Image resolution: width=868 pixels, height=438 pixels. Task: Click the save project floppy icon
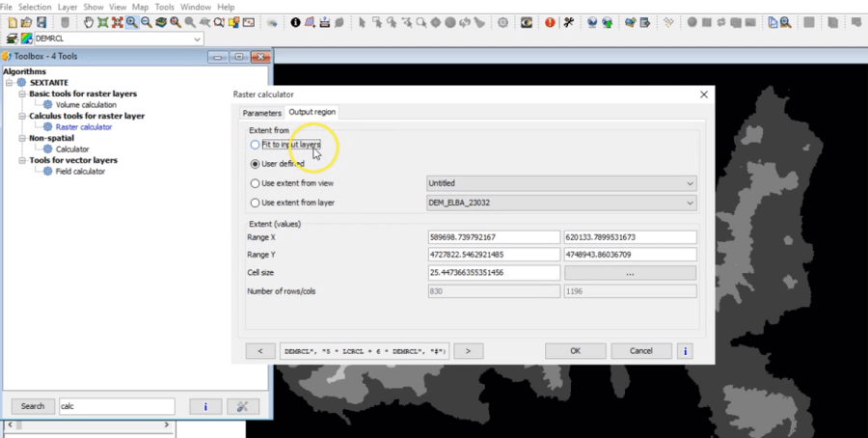(40, 22)
